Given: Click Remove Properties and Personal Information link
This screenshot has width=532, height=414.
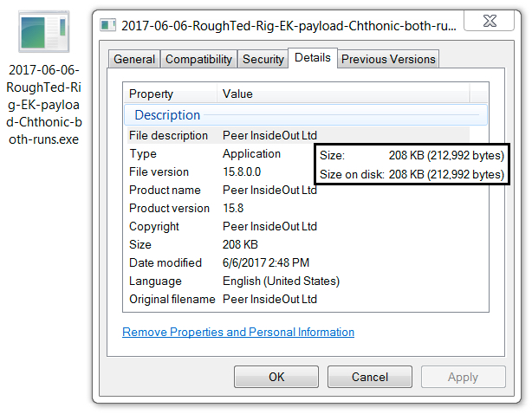Looking at the screenshot, I should tap(238, 332).
